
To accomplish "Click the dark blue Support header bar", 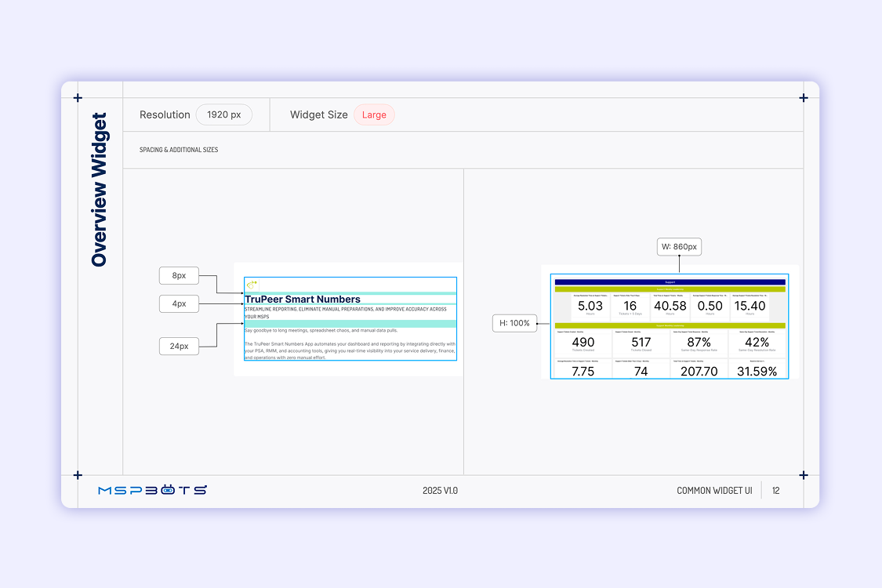I will pos(670,282).
